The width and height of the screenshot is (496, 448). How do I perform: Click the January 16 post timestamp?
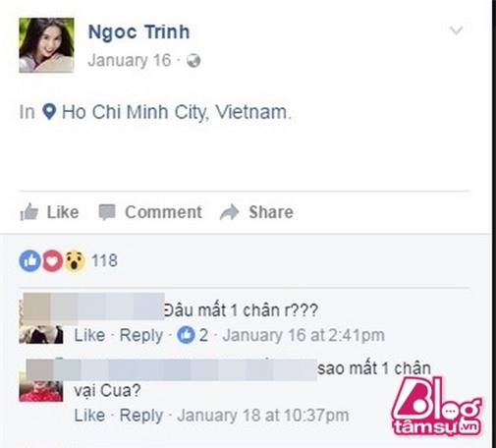130,61
